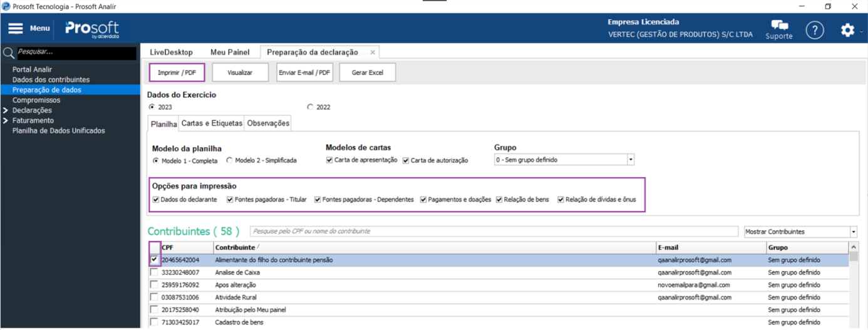The image size is (868, 330).
Task: Click the contribuinte CPF or name search field
Action: tap(493, 232)
